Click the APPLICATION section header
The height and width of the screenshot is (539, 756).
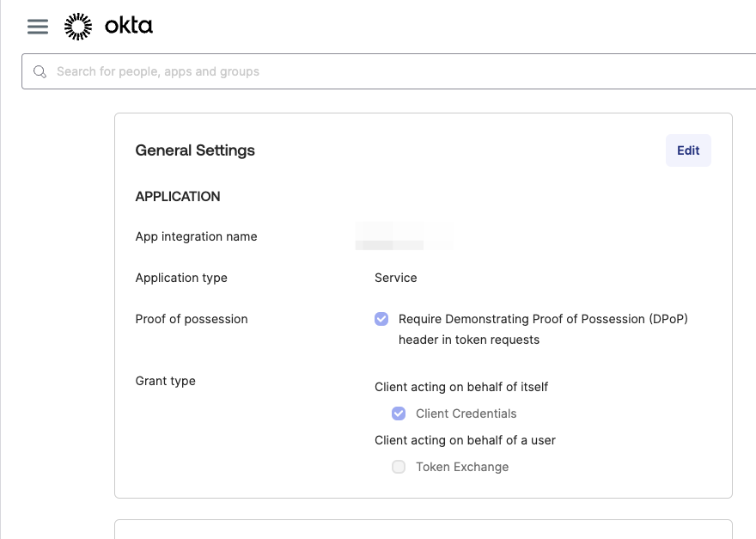(178, 197)
